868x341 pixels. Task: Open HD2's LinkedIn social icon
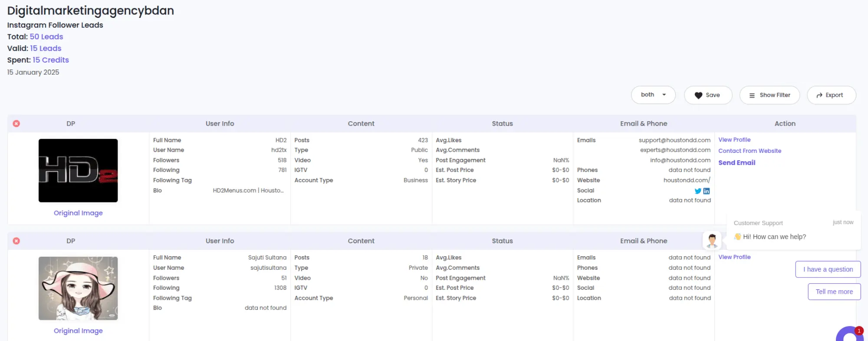707,191
